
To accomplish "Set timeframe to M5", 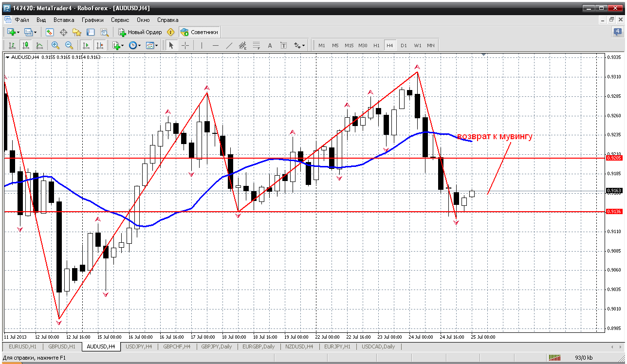I will pos(335,45).
